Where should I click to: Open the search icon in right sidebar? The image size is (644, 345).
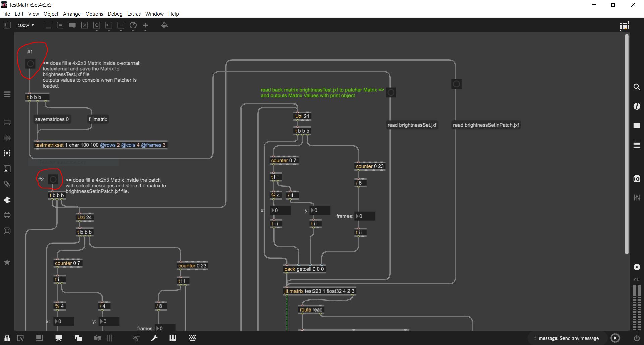(x=637, y=87)
